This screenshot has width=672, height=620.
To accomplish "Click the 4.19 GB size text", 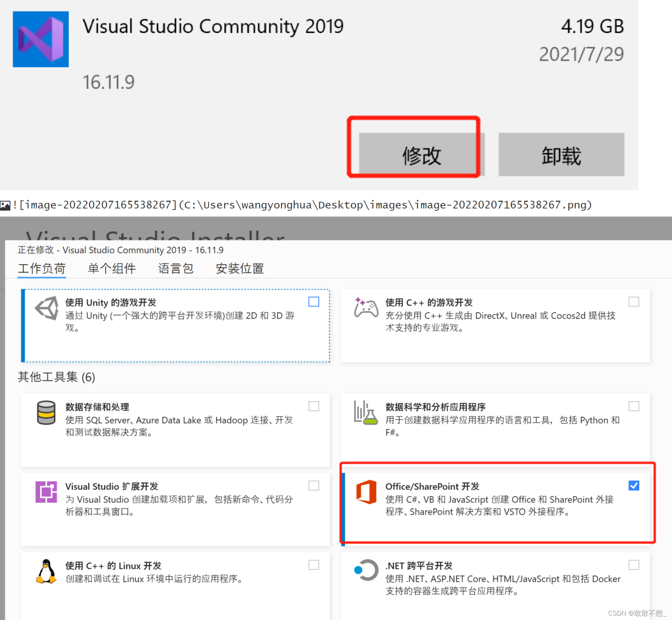I will point(592,26).
